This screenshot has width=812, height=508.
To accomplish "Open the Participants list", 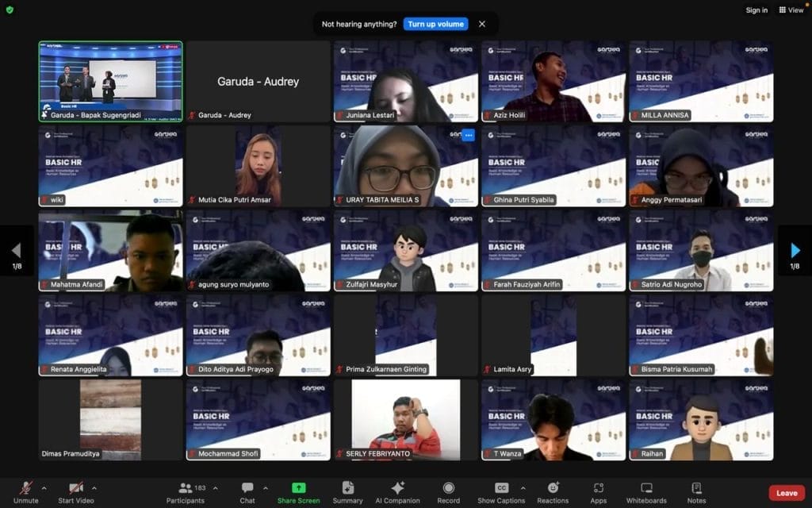I will coord(186,488).
